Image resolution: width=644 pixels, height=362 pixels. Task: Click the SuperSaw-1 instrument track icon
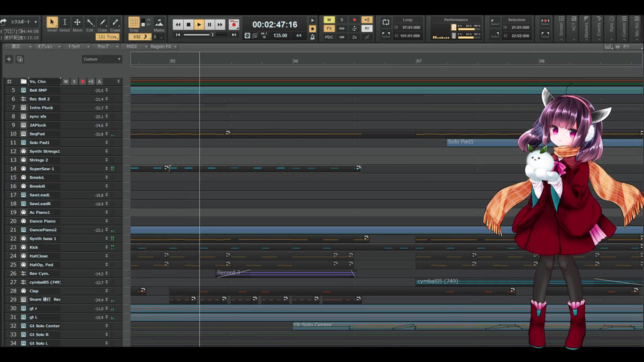(x=23, y=169)
